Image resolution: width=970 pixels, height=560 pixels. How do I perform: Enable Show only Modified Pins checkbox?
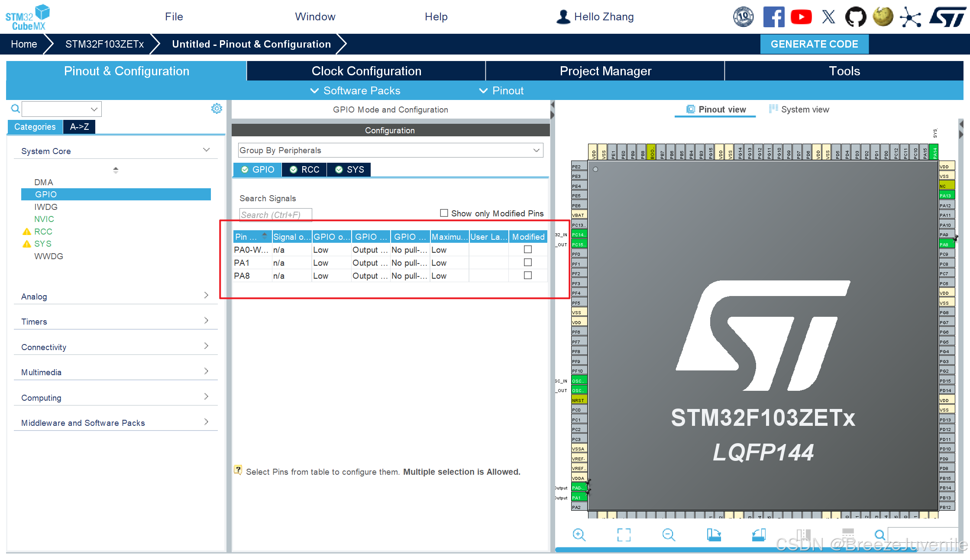coord(444,213)
